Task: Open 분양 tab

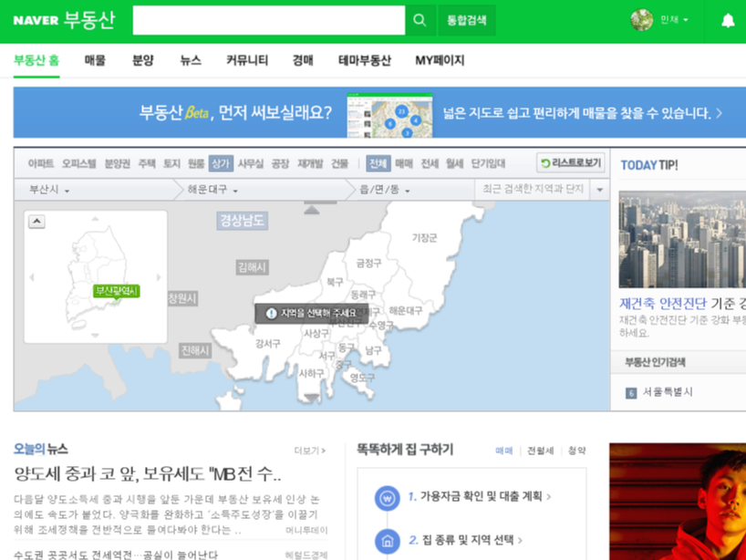Action: tap(143, 60)
